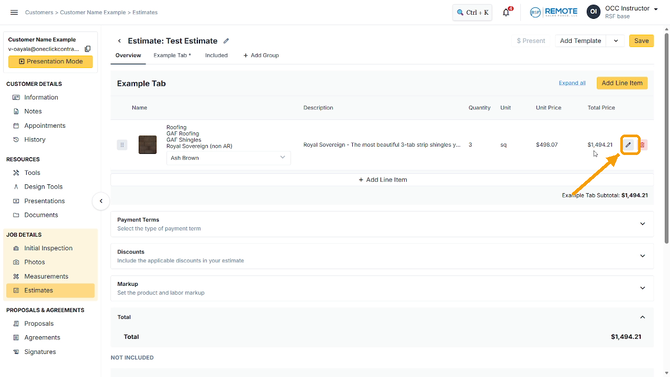
Task: Save the estimate
Action: pos(641,41)
